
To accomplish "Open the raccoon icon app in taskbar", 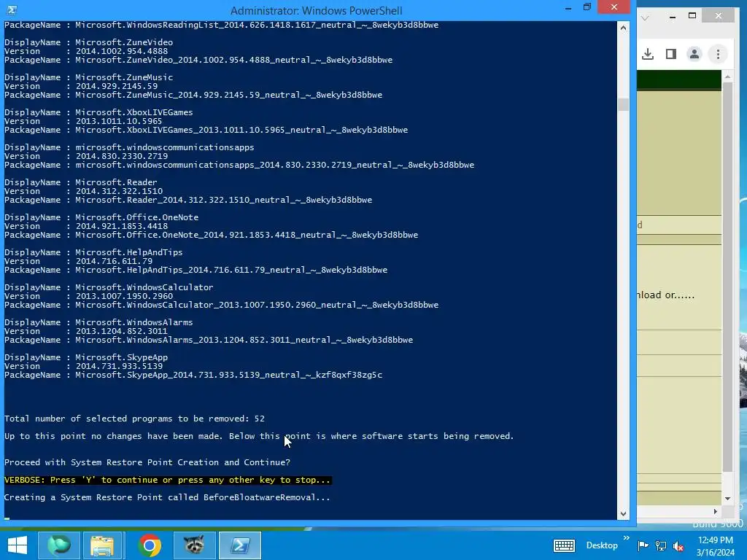I will tap(194, 545).
